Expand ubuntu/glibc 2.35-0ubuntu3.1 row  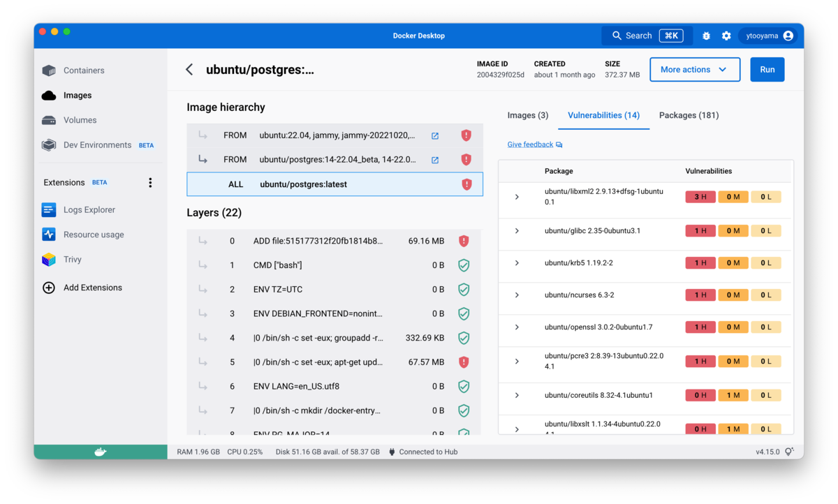tap(517, 231)
